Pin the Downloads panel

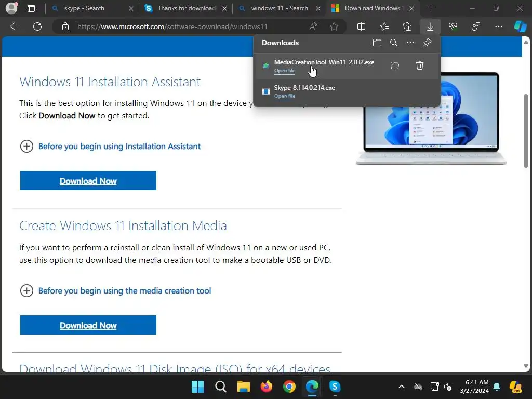[427, 43]
